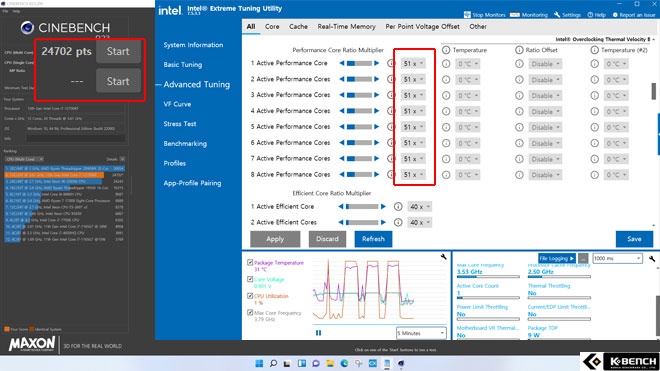
Task: Click the info icon next to Ratio Offset header
Action: [519, 50]
